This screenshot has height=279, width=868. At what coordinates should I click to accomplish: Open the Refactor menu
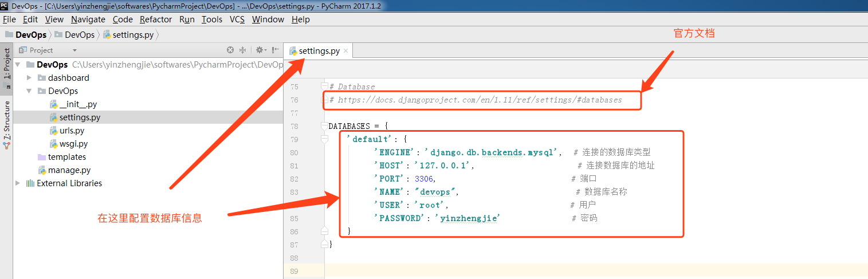pyautogui.click(x=155, y=19)
